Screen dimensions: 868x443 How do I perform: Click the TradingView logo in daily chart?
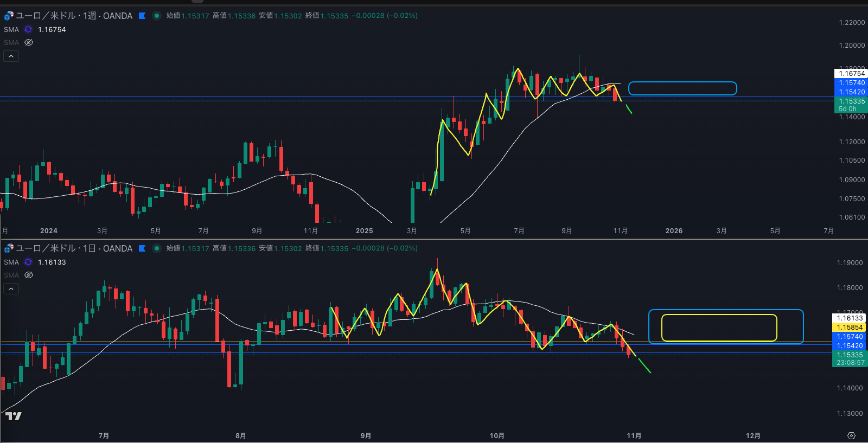[x=14, y=416]
